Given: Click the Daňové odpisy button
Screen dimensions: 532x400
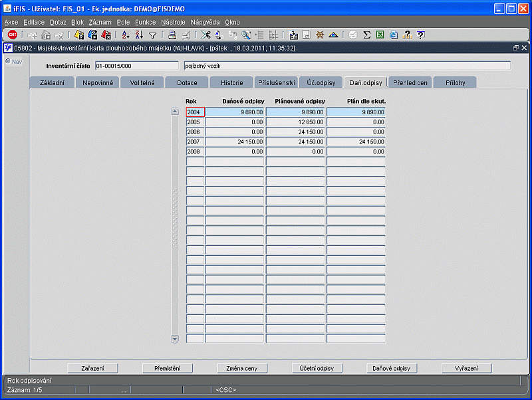Looking at the screenshot, I should pyautogui.click(x=392, y=368).
